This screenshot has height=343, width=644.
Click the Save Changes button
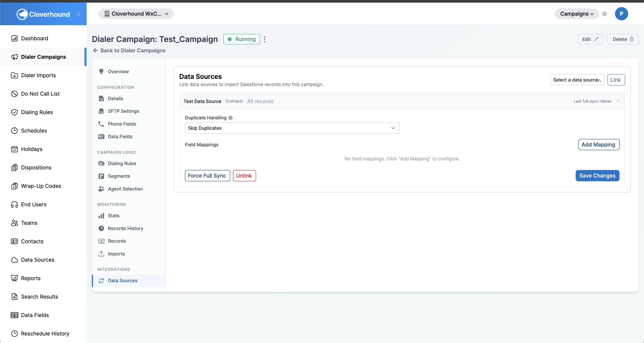pyautogui.click(x=597, y=176)
